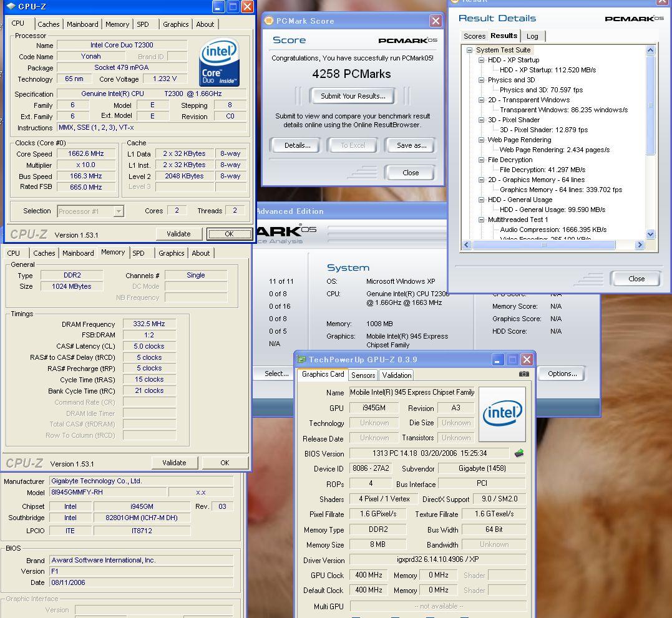Click the GPU-Z Name field
The height and width of the screenshot is (618, 672).
[x=412, y=392]
